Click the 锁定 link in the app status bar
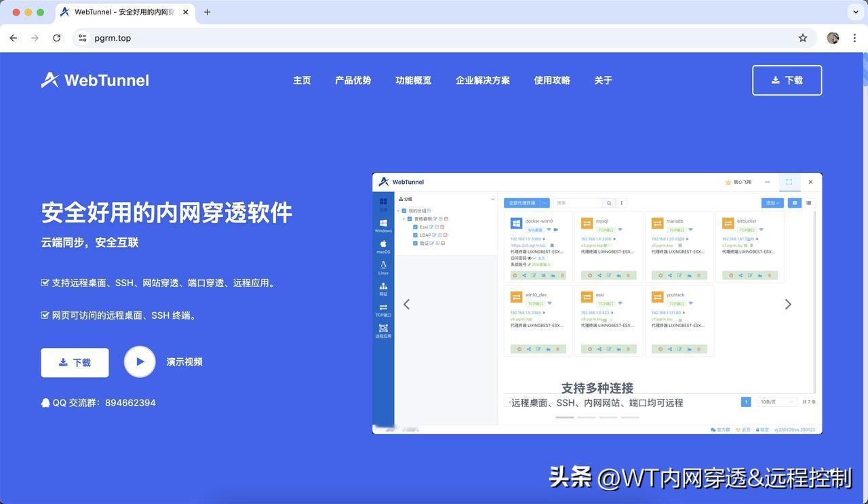The width and height of the screenshot is (868, 504). [762, 429]
